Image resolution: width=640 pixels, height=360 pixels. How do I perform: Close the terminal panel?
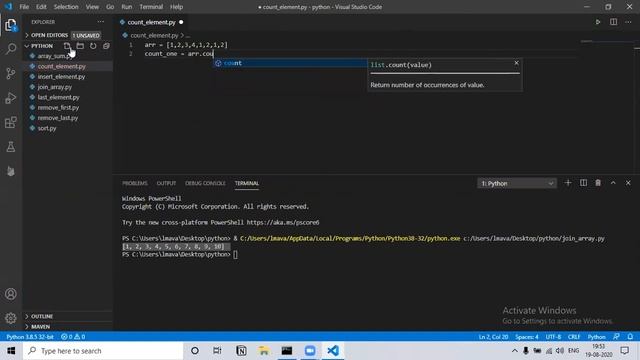point(628,183)
